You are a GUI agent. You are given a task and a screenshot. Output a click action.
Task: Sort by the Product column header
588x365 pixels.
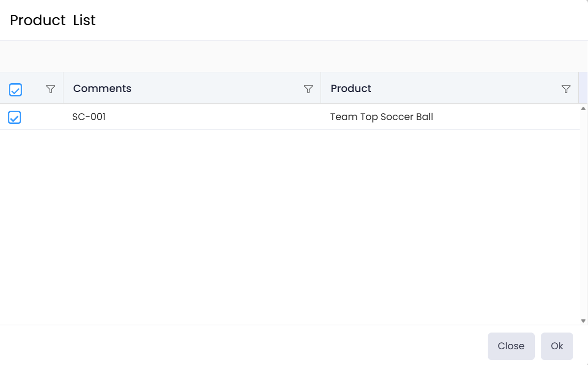(351, 89)
